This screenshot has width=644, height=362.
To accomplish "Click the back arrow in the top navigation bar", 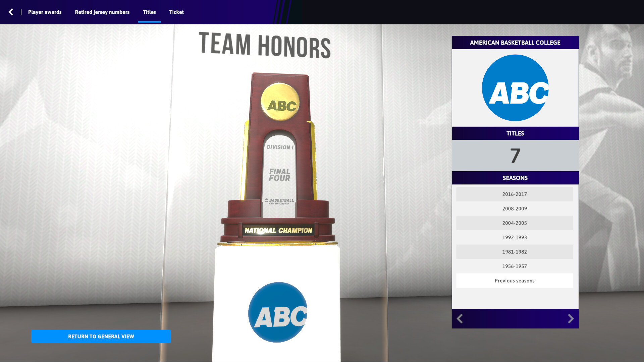I will (10, 12).
